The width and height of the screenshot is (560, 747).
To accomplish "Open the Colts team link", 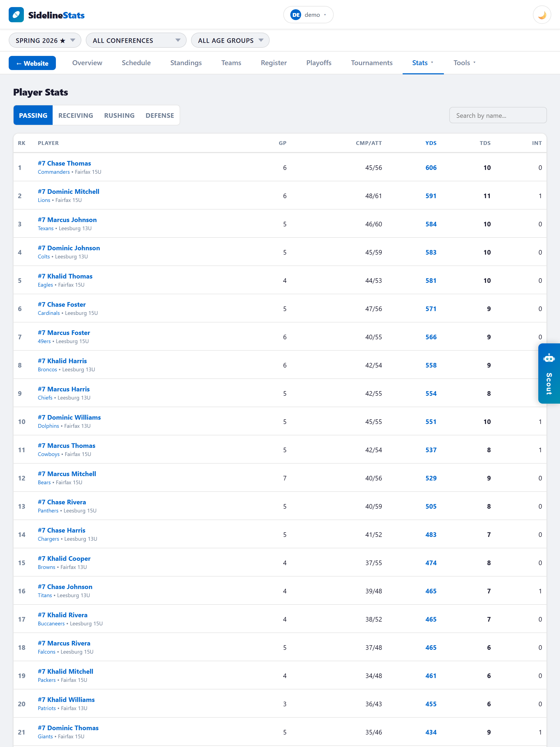I will pyautogui.click(x=44, y=257).
